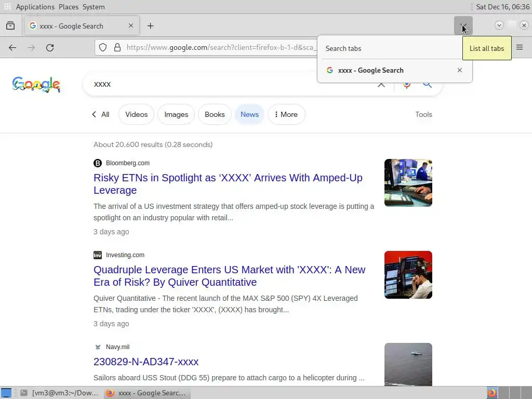Image resolution: width=532 pixels, height=399 pixels.
Task: Open Investing.com source label
Action: click(125, 255)
